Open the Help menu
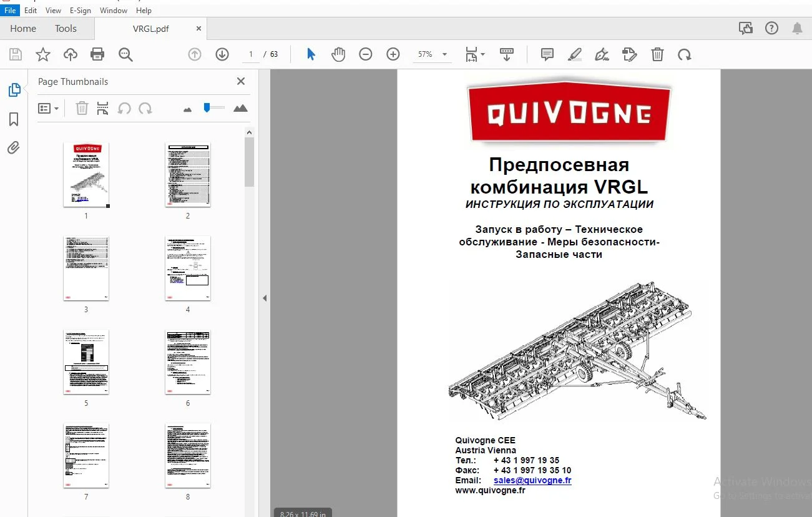 coord(144,11)
